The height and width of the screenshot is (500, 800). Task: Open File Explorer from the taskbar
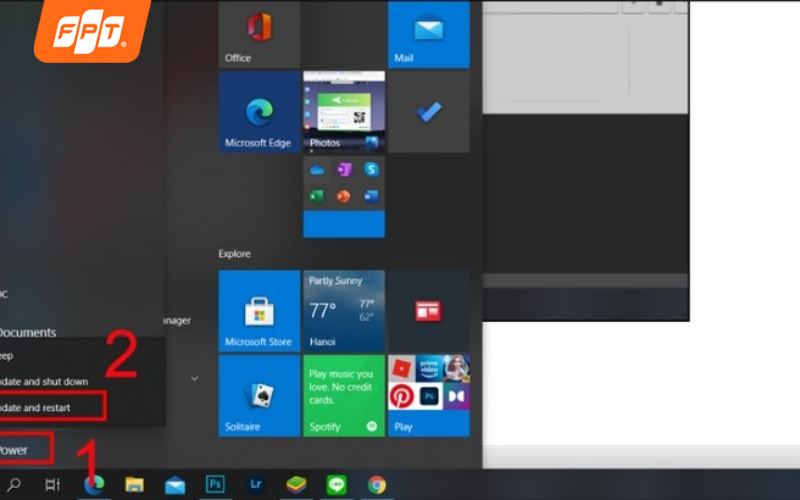[x=134, y=484]
